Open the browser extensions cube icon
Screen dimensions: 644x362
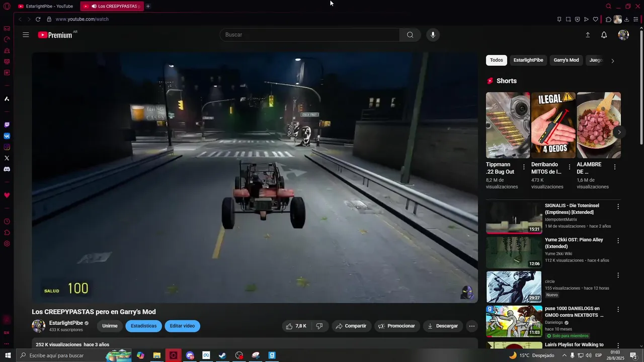(x=608, y=19)
